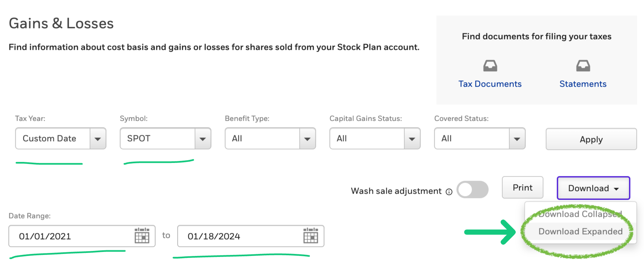
Task: Expand the Capital Gains Status dropdown
Action: pyautogui.click(x=375, y=138)
